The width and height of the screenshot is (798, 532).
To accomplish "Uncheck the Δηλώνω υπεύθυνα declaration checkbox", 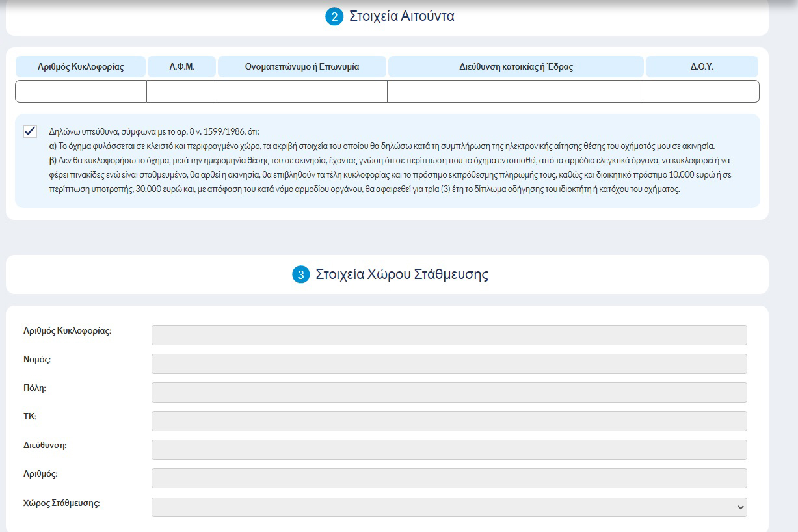I will coord(30,131).
